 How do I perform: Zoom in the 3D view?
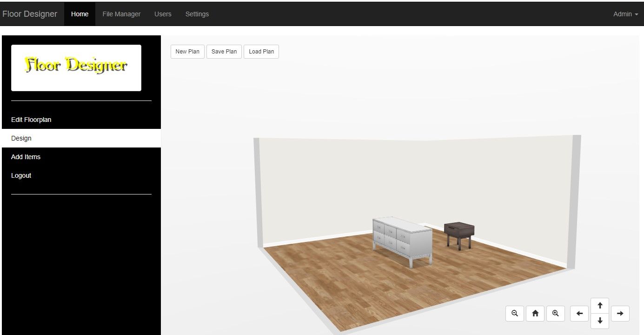click(556, 314)
